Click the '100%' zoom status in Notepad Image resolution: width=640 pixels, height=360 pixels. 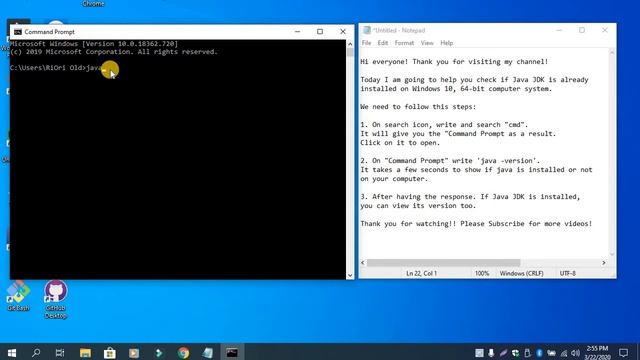pos(482,273)
